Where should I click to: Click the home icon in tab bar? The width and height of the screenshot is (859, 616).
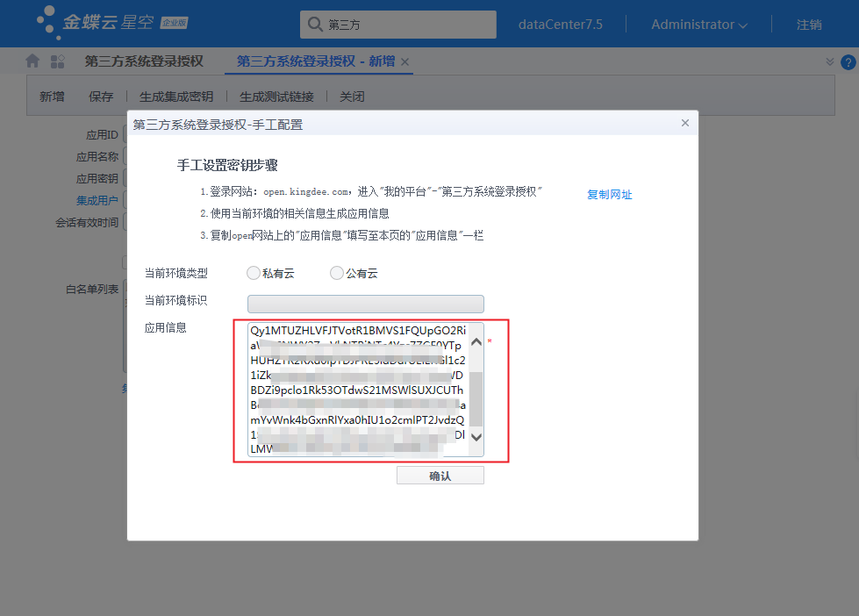(32, 61)
